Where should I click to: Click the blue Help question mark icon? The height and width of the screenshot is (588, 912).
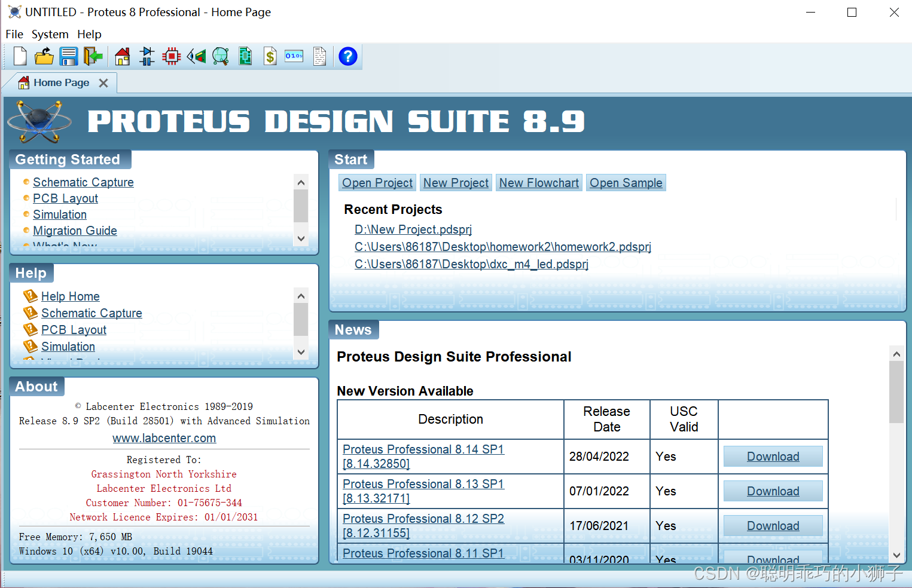tap(348, 56)
